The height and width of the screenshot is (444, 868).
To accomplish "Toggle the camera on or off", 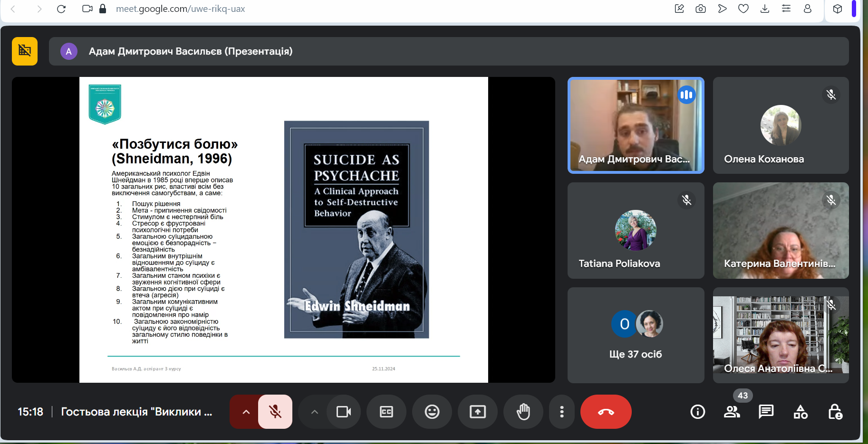I will pos(343,412).
